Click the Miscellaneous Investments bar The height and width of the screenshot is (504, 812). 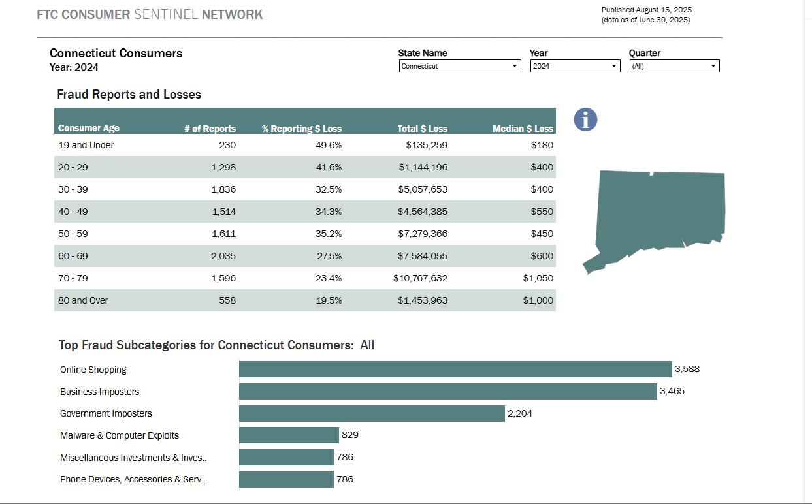pos(286,457)
